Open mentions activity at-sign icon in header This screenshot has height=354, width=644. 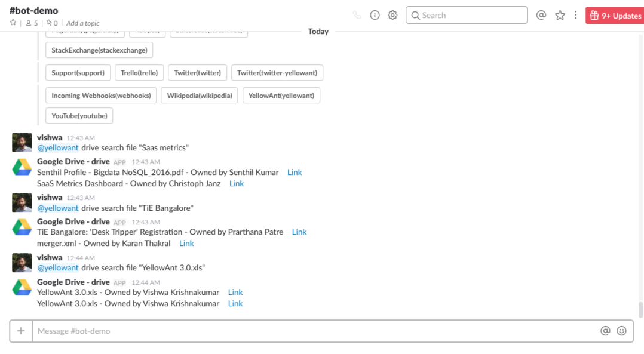click(x=541, y=15)
